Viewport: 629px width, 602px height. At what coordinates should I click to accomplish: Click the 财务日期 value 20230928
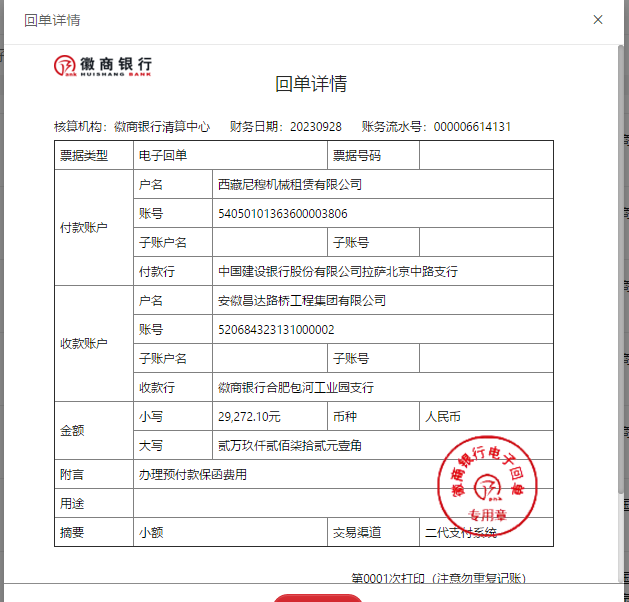pos(316,127)
